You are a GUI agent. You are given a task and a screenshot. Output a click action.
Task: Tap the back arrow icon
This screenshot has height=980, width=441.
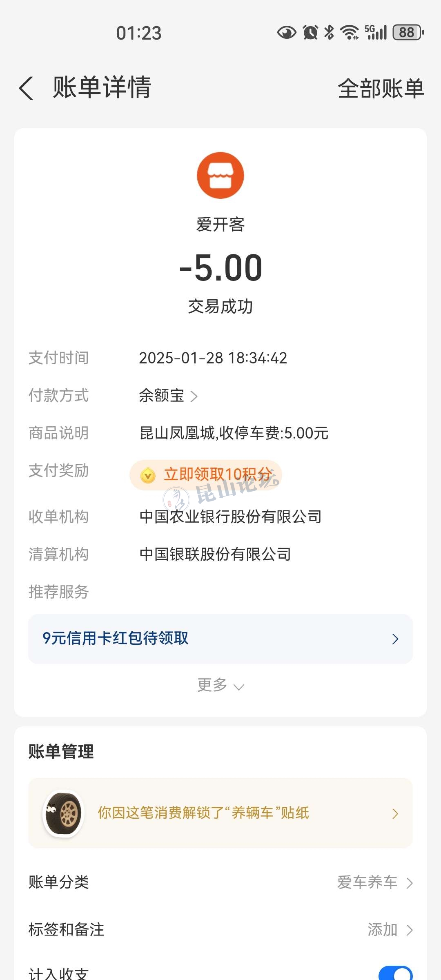[26, 88]
